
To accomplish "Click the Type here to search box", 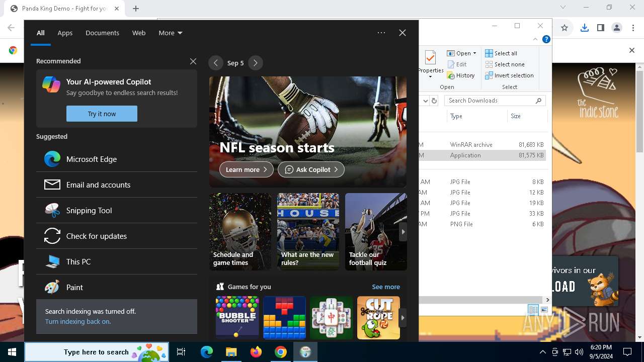I will [96, 352].
